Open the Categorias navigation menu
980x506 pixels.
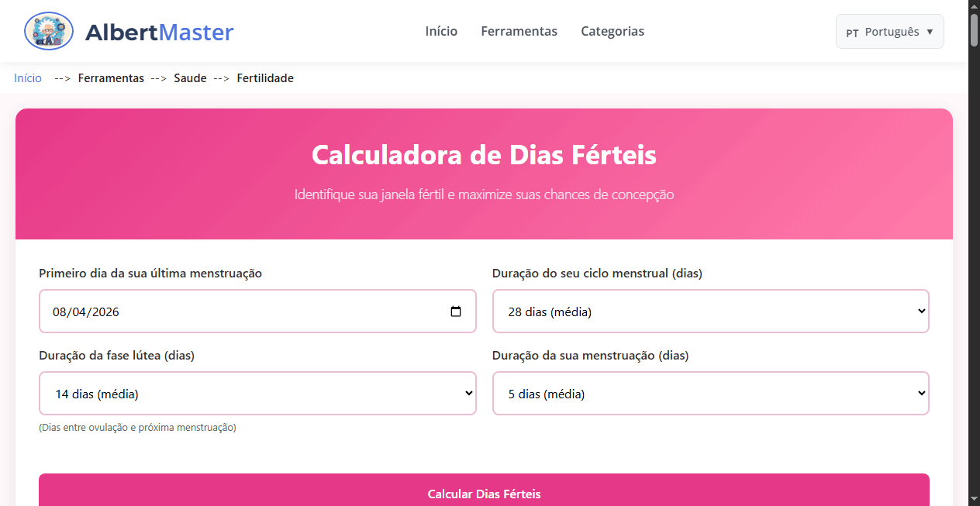(x=612, y=31)
